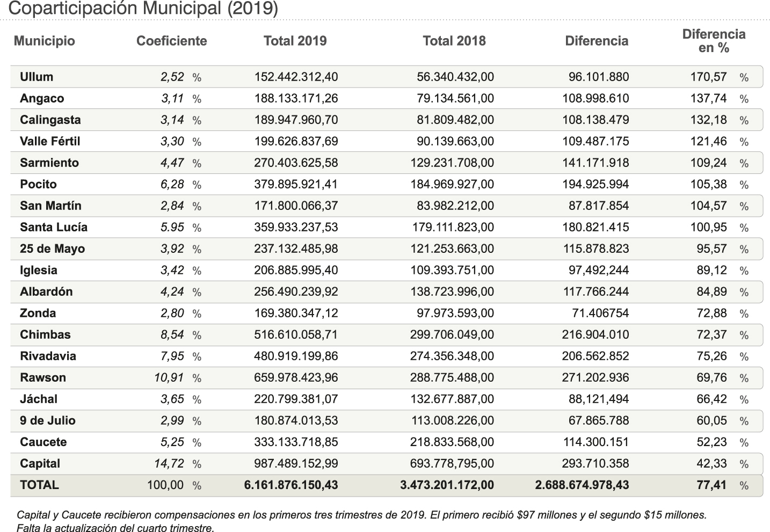Click Chimbas Total 2019 amount 516.610.058,71

pos(296,334)
